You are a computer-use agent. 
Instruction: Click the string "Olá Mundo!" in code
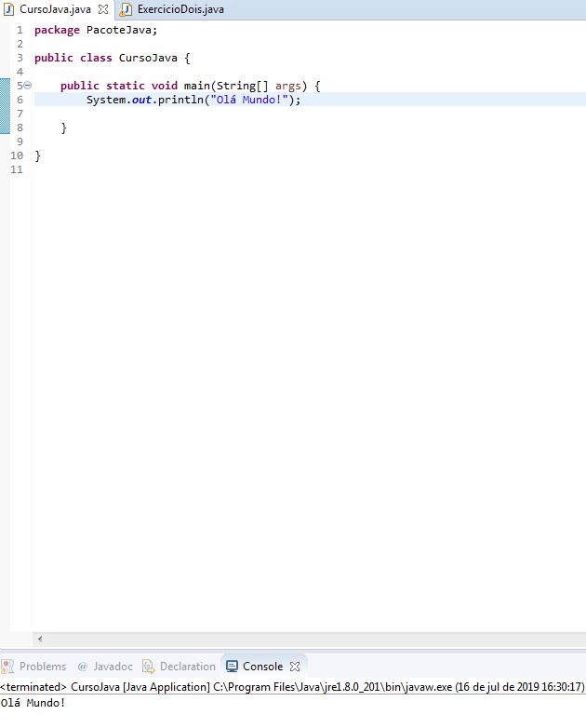coord(249,100)
